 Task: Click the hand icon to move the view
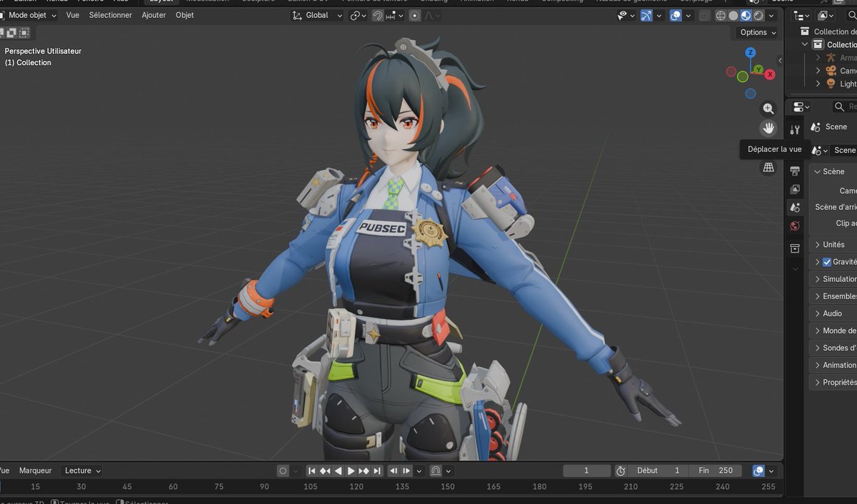[768, 128]
